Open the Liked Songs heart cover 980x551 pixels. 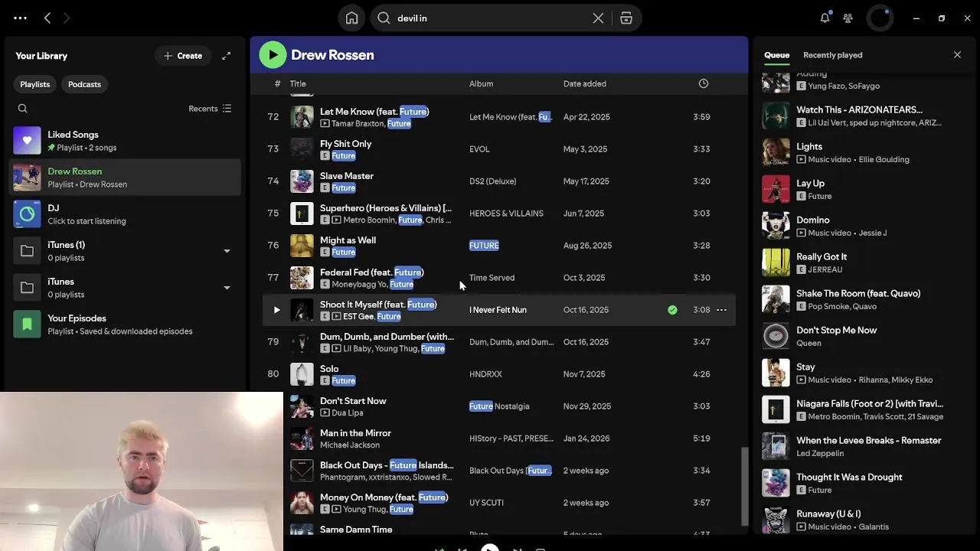[x=27, y=141]
